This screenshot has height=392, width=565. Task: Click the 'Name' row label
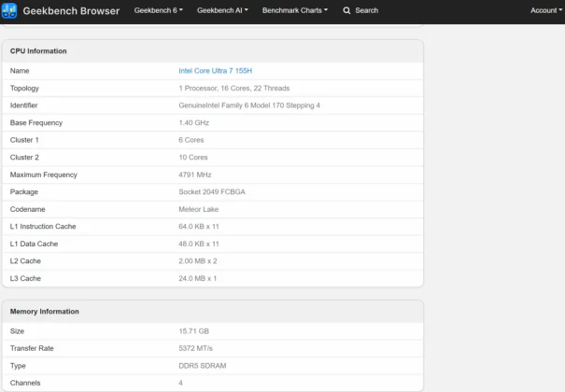point(20,71)
